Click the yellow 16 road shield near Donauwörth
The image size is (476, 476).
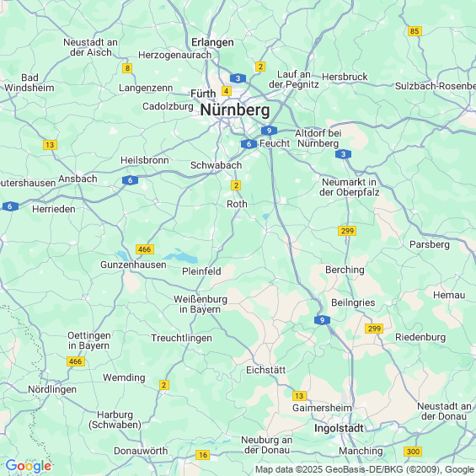click(202, 454)
